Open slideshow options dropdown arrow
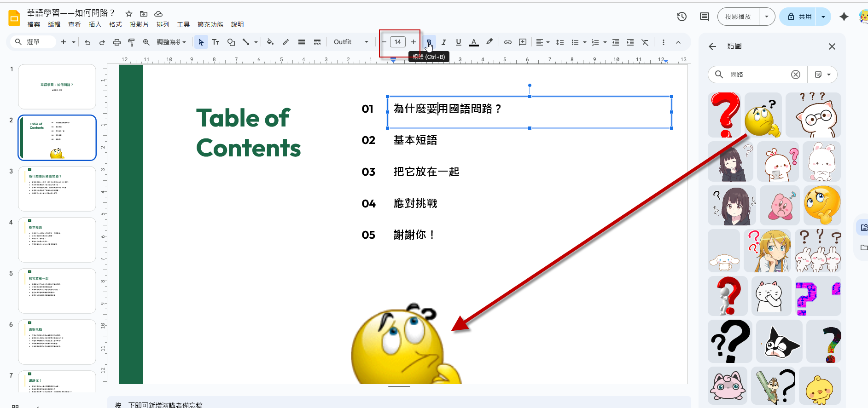Image resolution: width=868 pixels, height=408 pixels. point(767,17)
